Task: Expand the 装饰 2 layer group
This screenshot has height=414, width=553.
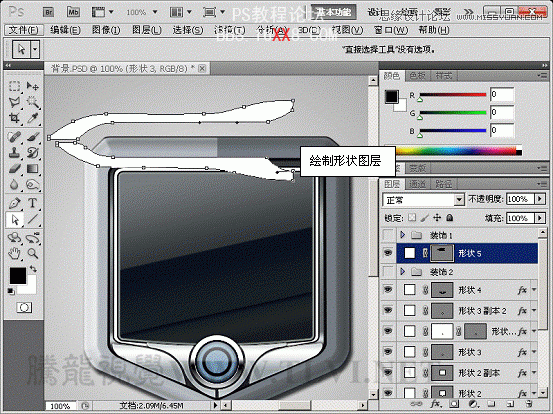Action: coord(403,272)
